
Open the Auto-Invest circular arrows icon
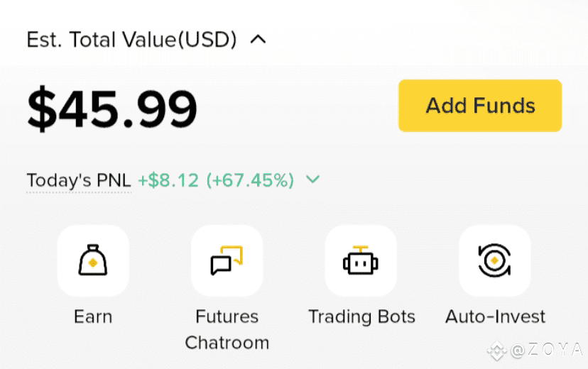click(x=495, y=260)
